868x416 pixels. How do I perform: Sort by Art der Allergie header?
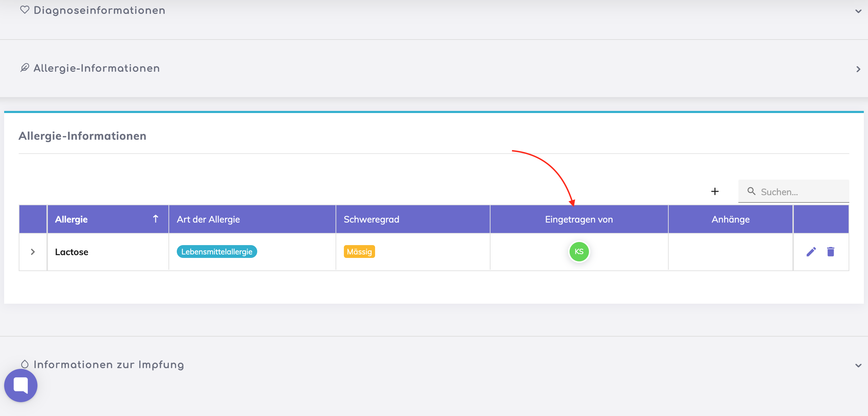pos(208,219)
